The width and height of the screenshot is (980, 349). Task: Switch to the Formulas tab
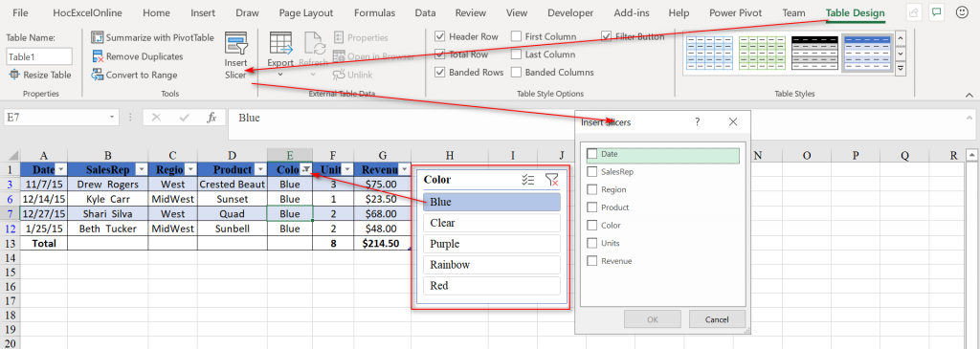point(374,12)
